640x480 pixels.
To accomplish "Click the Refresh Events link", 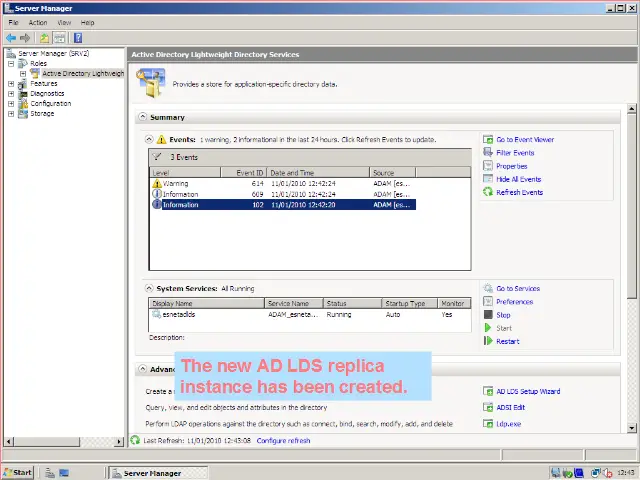I will pos(520,192).
